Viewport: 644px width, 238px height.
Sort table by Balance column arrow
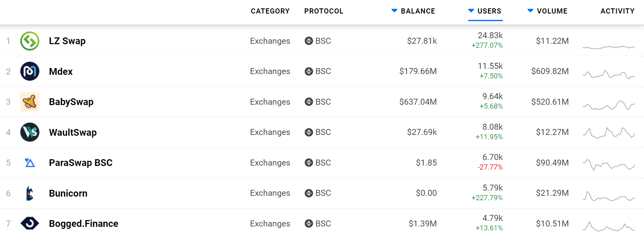pos(394,11)
